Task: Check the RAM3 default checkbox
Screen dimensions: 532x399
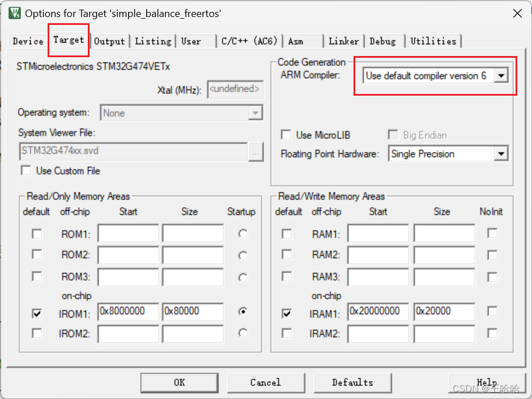Action: pyautogui.click(x=287, y=277)
